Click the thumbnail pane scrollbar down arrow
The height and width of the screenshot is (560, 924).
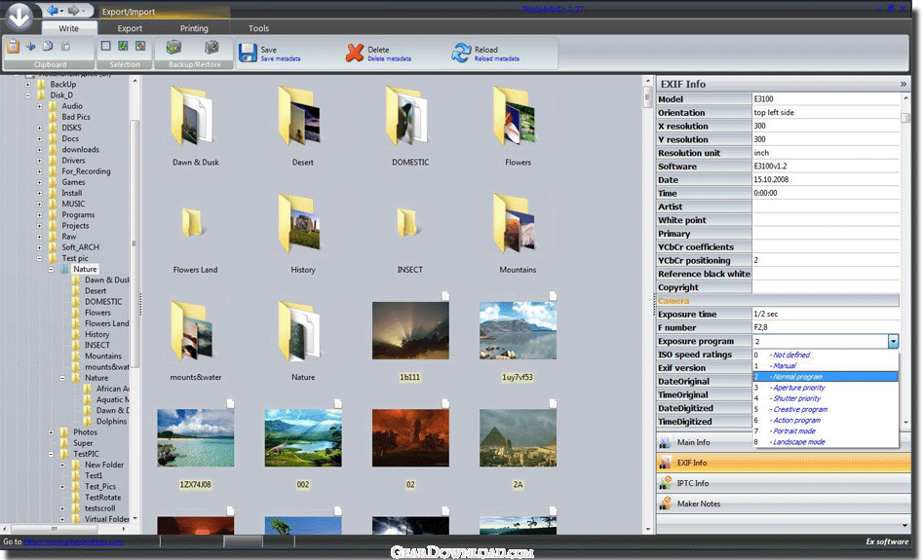(x=647, y=528)
